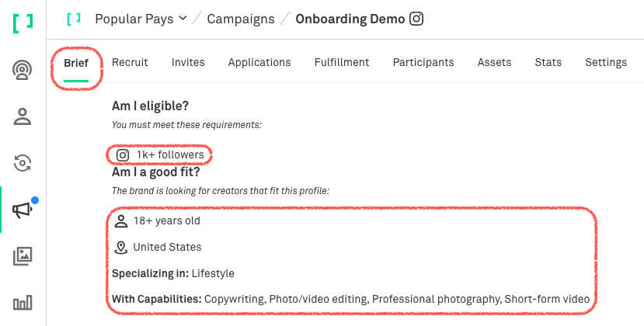Click the Instagram icon beside Onboarding Demo
This screenshot has width=644, height=326.
416,19
